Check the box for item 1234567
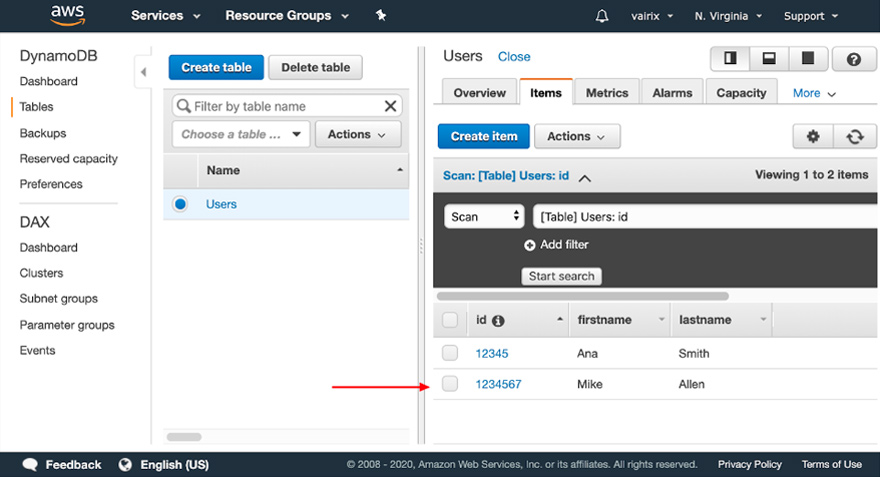Viewport: 880px width, 477px height. point(450,384)
